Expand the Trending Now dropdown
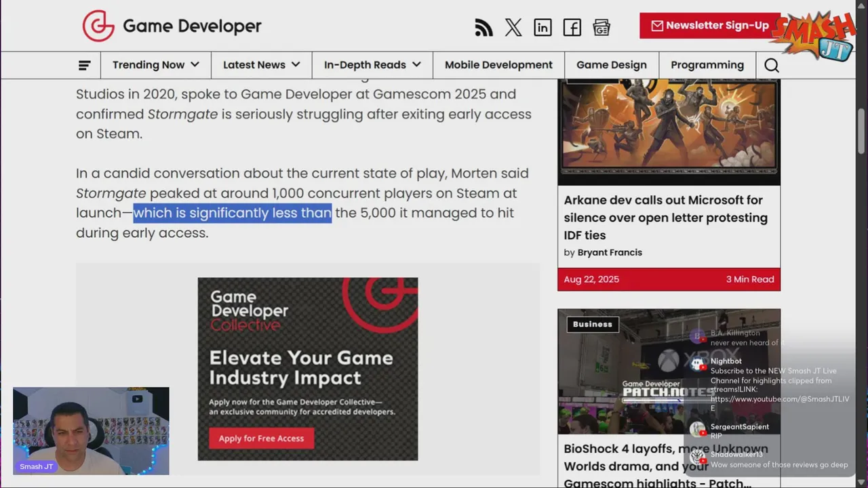 pos(156,65)
